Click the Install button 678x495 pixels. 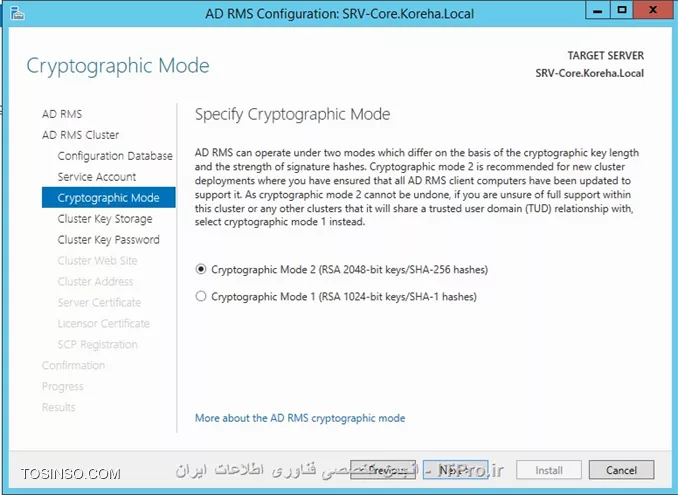[549, 470]
